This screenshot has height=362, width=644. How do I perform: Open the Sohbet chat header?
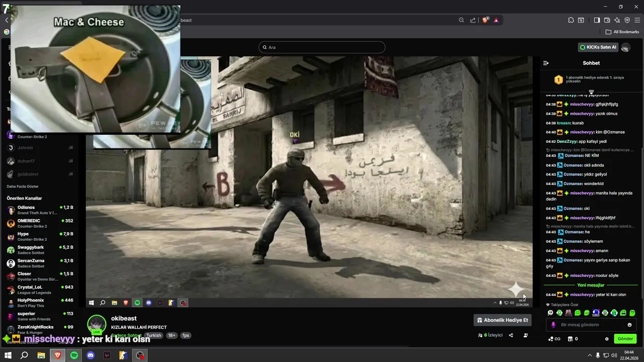[591, 63]
